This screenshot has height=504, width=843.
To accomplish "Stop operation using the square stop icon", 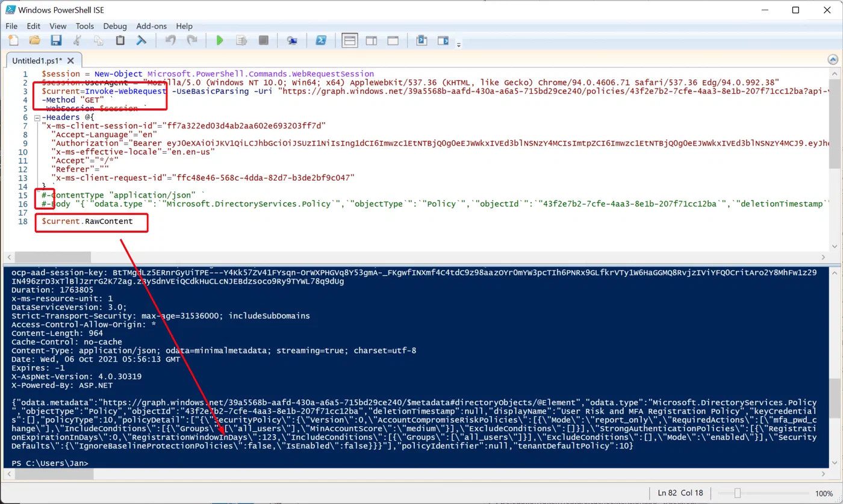I will (263, 40).
